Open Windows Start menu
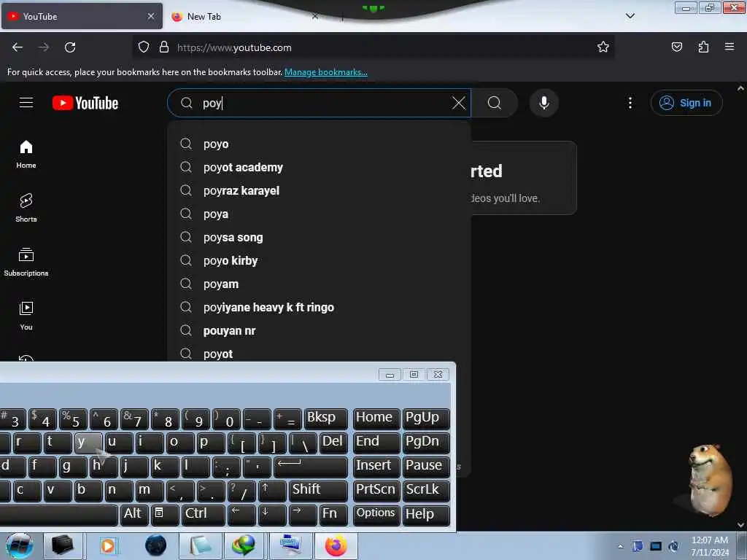Viewport: 747px width, 560px height. click(20, 545)
